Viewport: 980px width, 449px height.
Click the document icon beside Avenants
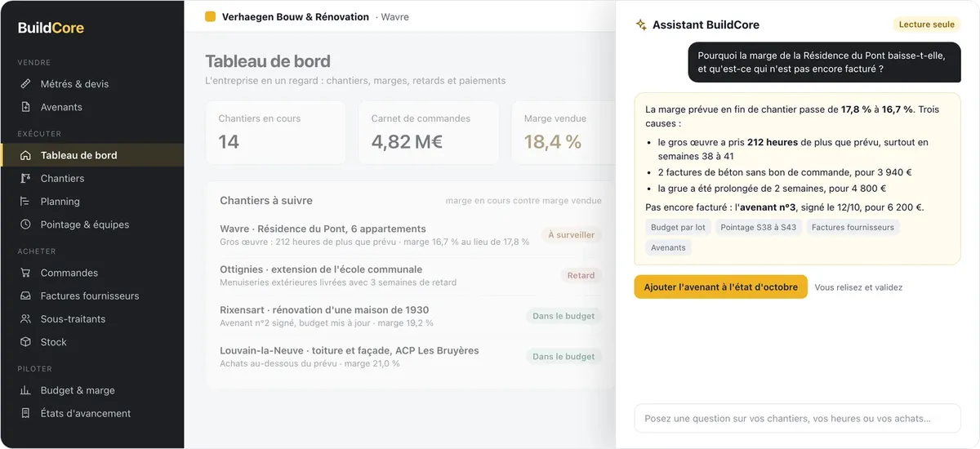pos(25,107)
